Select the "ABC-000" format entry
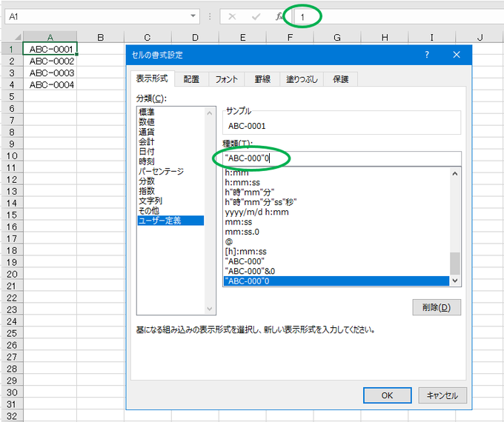Viewport: 504px width, 422px height. point(336,261)
